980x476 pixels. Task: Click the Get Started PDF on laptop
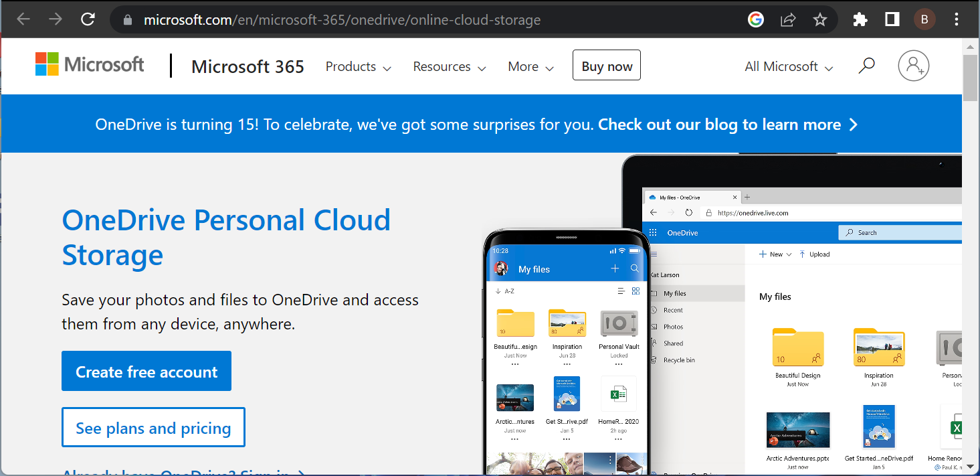879,426
